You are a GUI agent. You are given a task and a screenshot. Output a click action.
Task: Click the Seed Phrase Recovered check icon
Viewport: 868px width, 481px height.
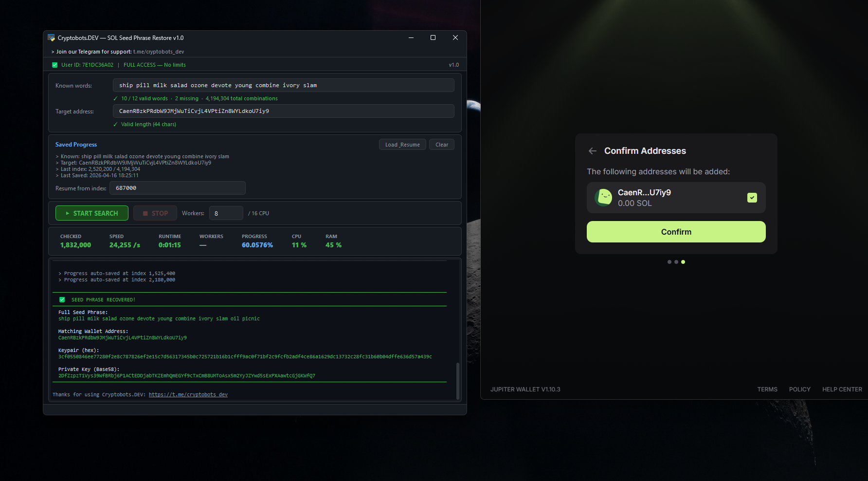pos(62,300)
